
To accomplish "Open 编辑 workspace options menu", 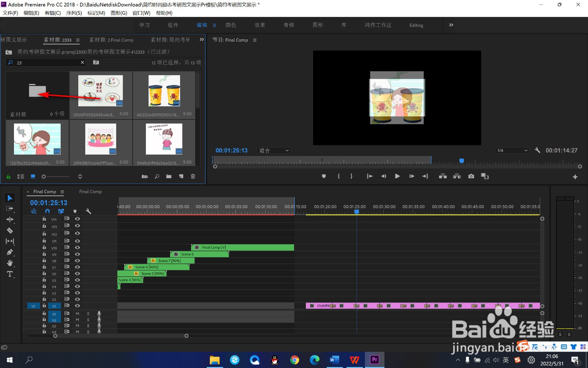I will pyautogui.click(x=214, y=25).
